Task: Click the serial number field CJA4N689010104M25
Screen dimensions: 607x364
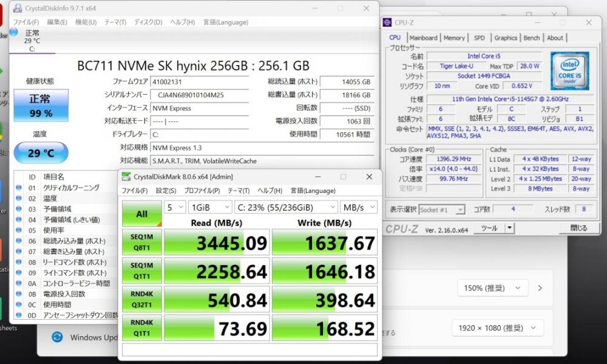Action: tap(199, 95)
